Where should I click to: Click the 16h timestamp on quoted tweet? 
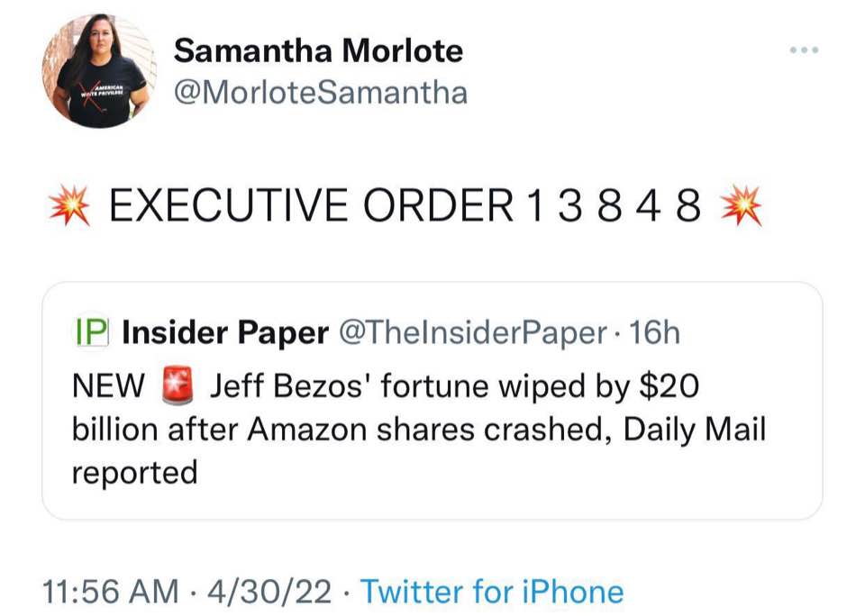(654, 333)
